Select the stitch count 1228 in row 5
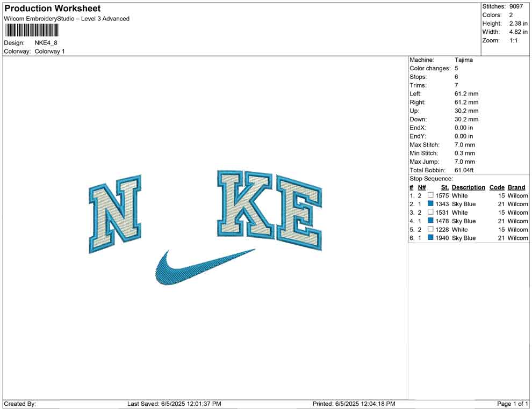532x409 pixels. [x=442, y=229]
